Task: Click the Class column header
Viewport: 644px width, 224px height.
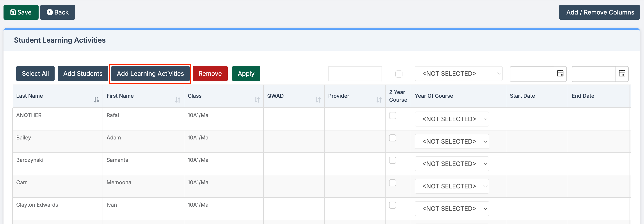Action: click(x=224, y=96)
